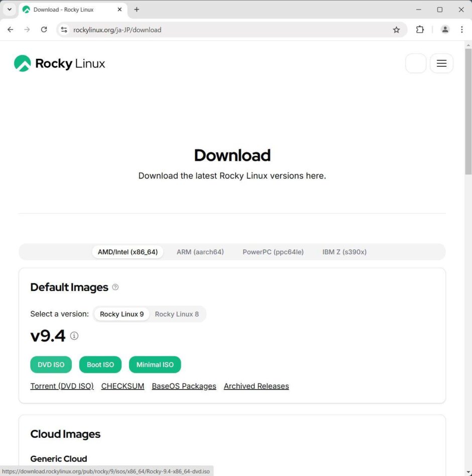Viewport: 472px width, 476px height.
Task: Download the Boot ISO
Action: pyautogui.click(x=100, y=364)
